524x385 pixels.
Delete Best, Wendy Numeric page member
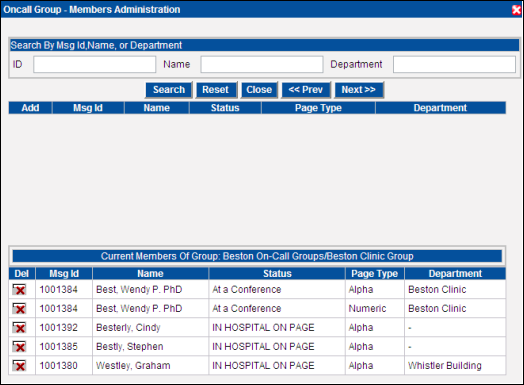[19, 308]
